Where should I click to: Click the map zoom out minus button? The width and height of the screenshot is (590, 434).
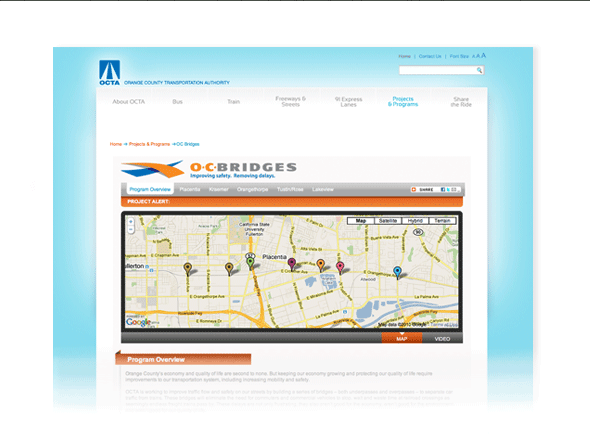pyautogui.click(x=131, y=229)
